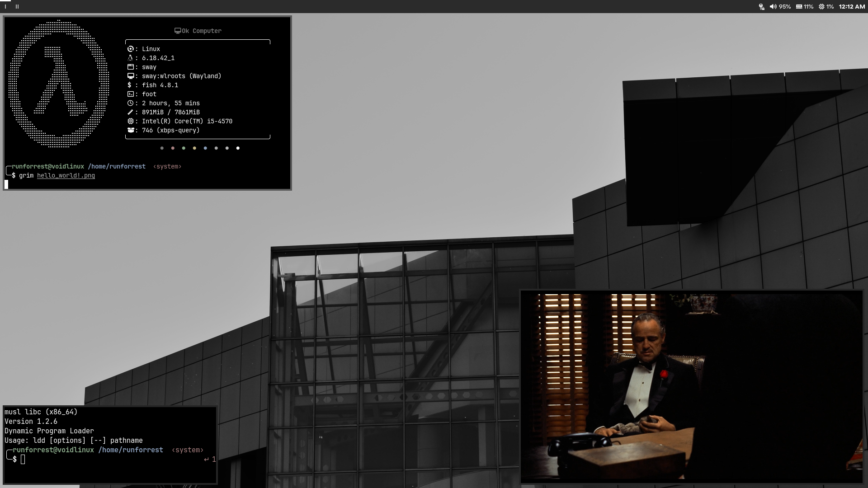Click the 95% volume level text
Image resolution: width=868 pixels, height=488 pixels.
[785, 7]
